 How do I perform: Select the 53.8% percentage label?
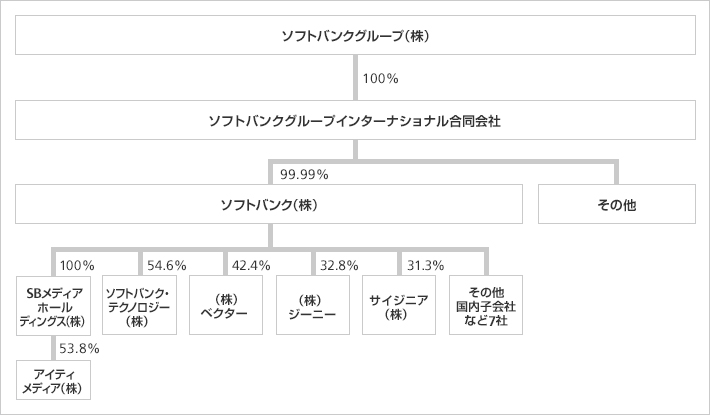click(x=79, y=348)
